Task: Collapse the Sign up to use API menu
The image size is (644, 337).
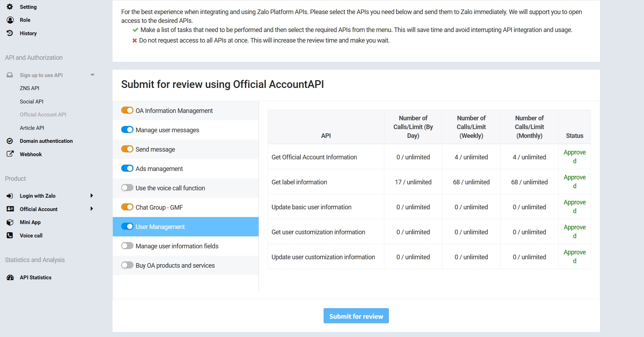Action: tap(92, 75)
